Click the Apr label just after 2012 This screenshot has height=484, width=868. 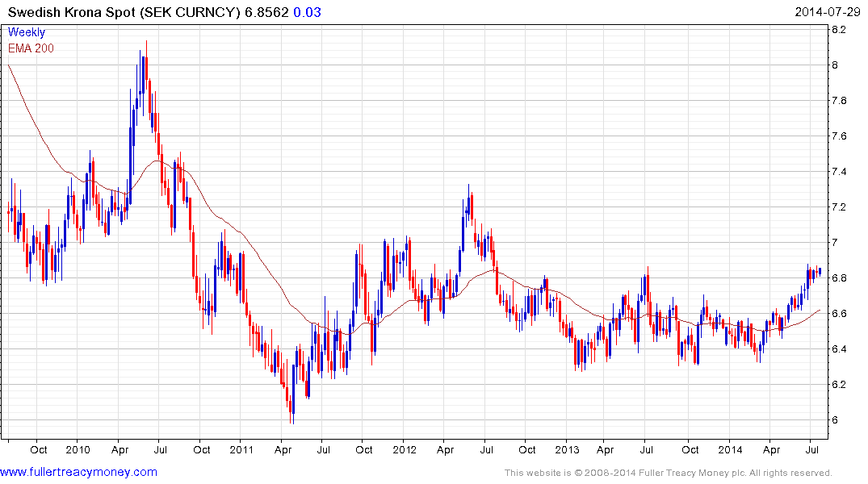445,449
